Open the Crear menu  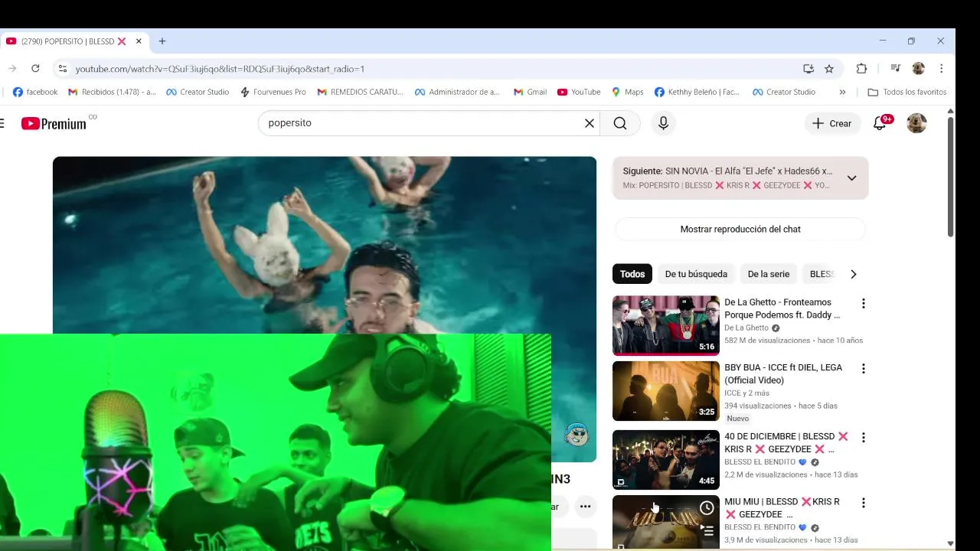click(832, 123)
